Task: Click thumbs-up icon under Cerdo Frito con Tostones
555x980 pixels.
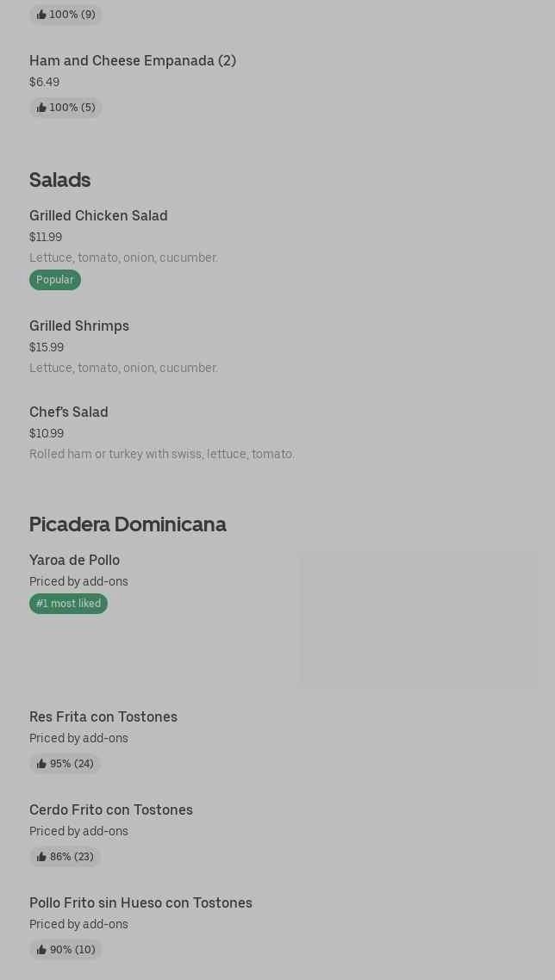Action: [x=41, y=857]
